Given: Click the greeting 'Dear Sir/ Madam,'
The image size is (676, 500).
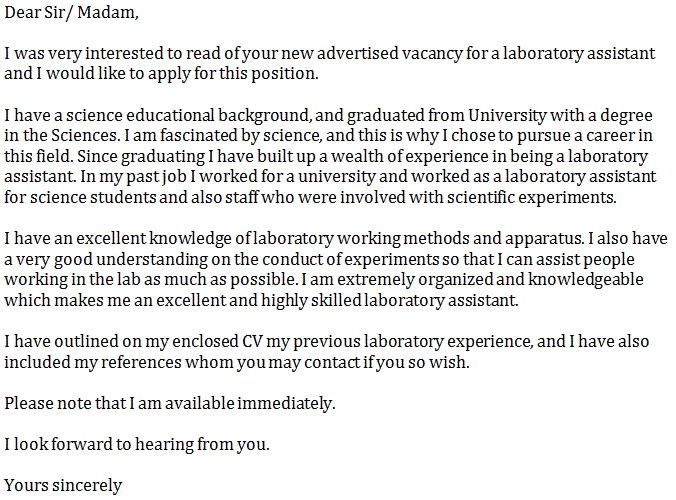Looking at the screenshot, I should coord(71,12).
